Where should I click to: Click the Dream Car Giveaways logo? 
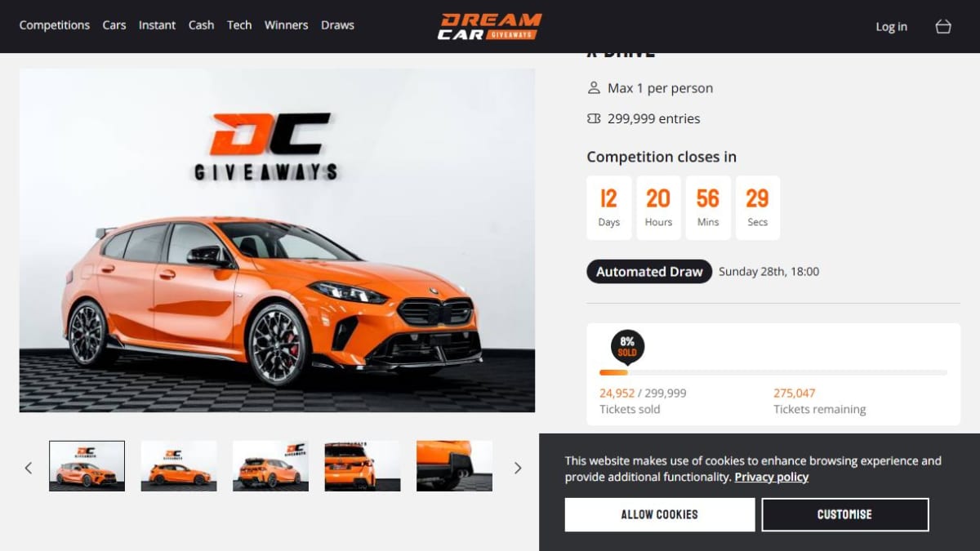[x=489, y=26]
